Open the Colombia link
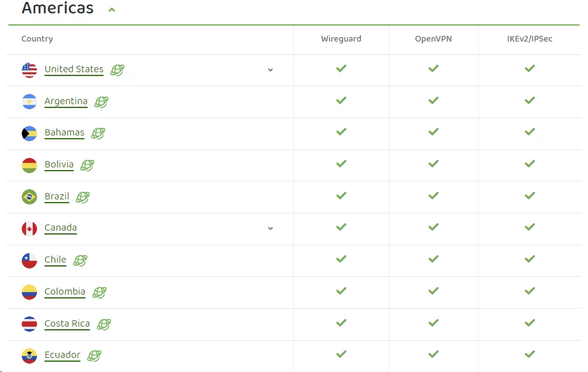 point(65,291)
